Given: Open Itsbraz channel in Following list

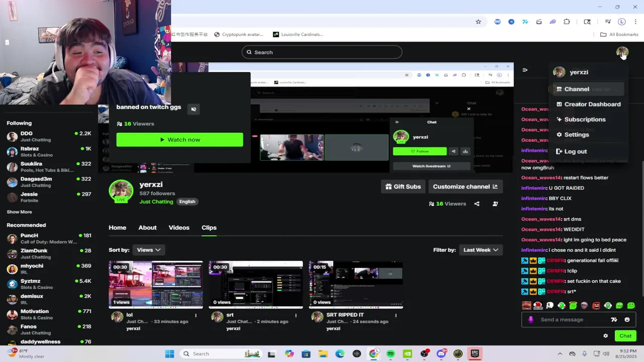Looking at the screenshot, I should pos(49,152).
